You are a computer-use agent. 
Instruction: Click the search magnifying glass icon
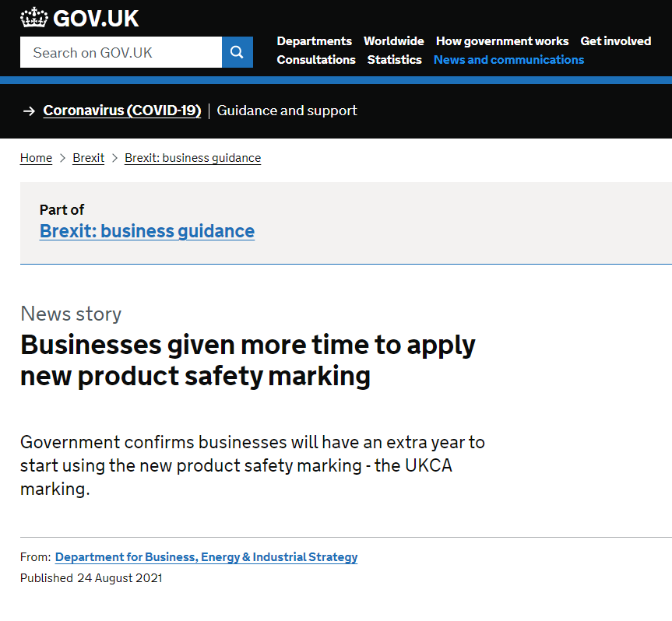coord(237,52)
